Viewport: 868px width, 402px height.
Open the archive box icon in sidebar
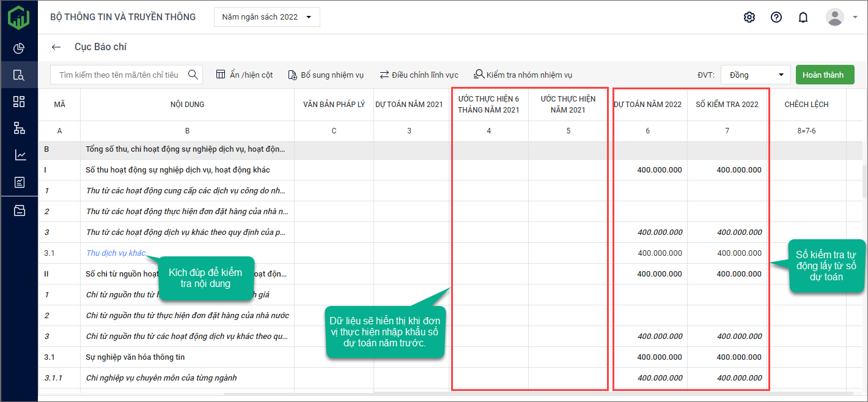click(19, 210)
